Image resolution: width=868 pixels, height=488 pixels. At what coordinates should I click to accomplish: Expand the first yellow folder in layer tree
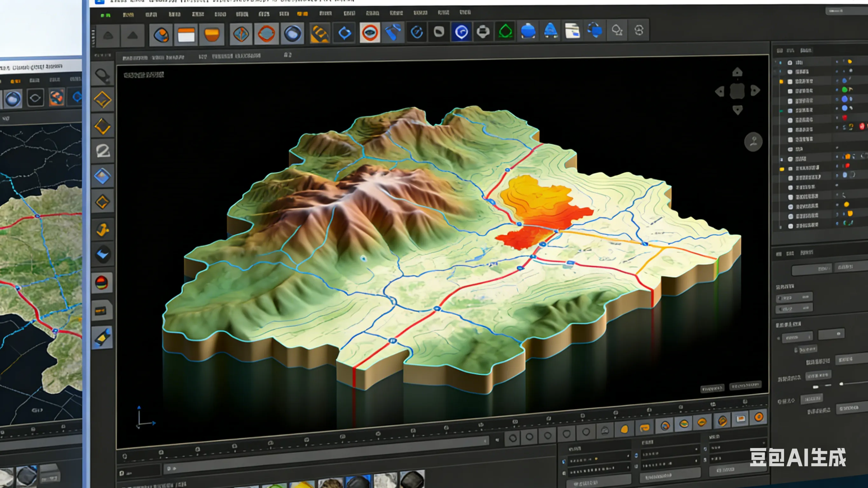click(x=781, y=82)
